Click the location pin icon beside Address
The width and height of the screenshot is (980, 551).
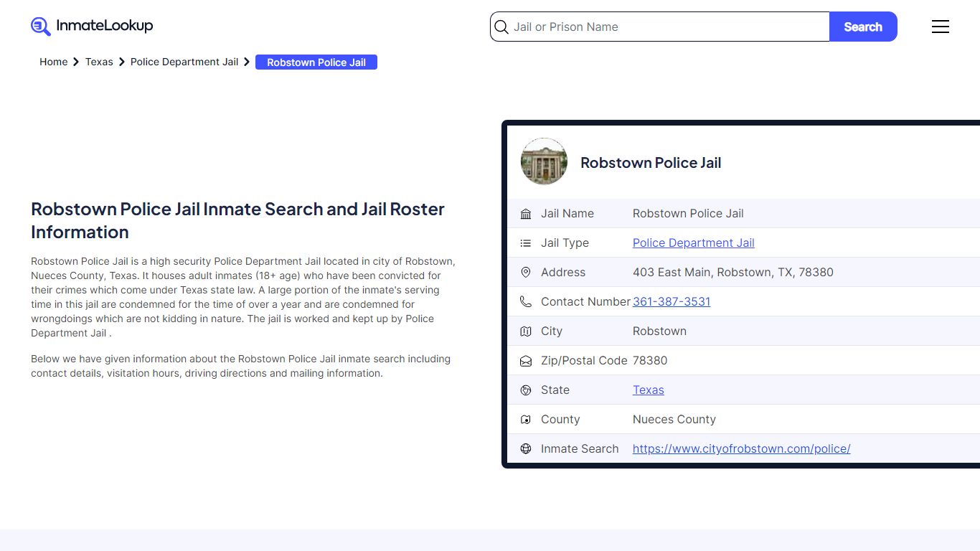(526, 272)
